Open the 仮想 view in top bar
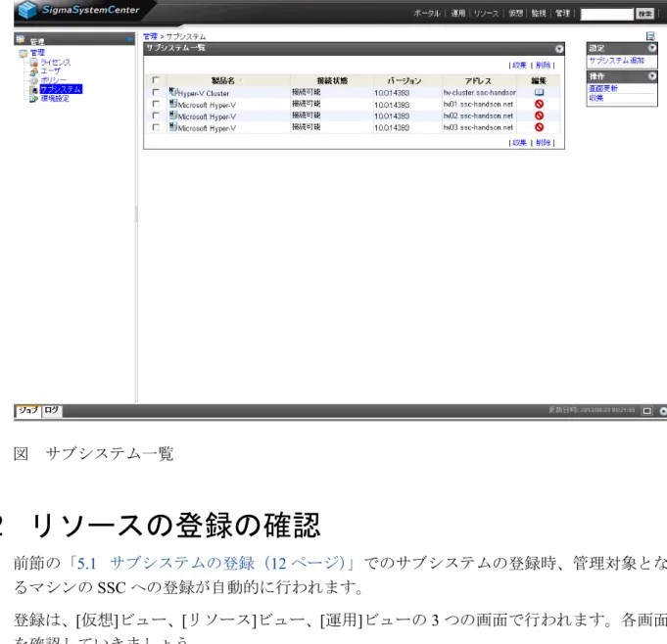 click(x=515, y=14)
